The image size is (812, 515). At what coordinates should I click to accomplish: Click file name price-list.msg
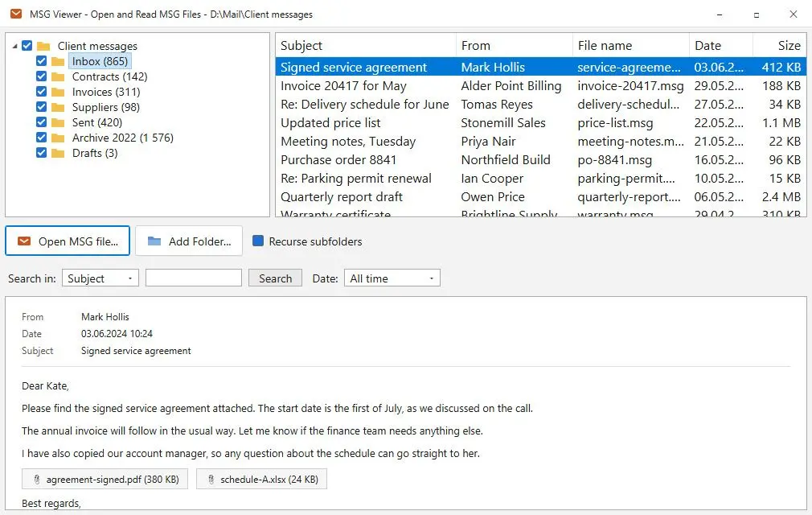click(x=615, y=123)
